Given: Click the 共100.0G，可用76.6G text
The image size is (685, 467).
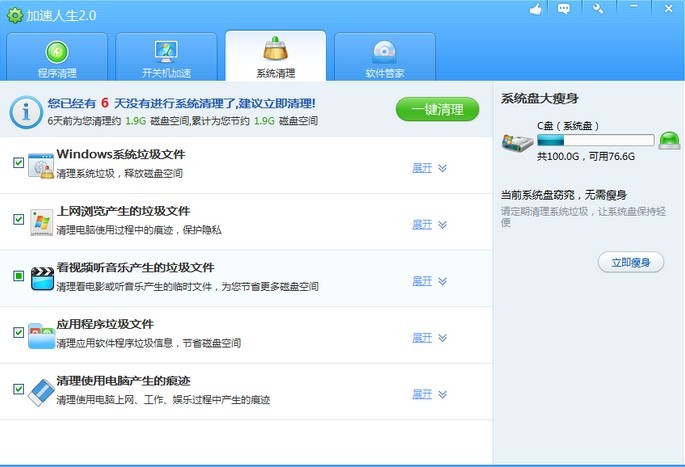Looking at the screenshot, I should click(x=586, y=156).
